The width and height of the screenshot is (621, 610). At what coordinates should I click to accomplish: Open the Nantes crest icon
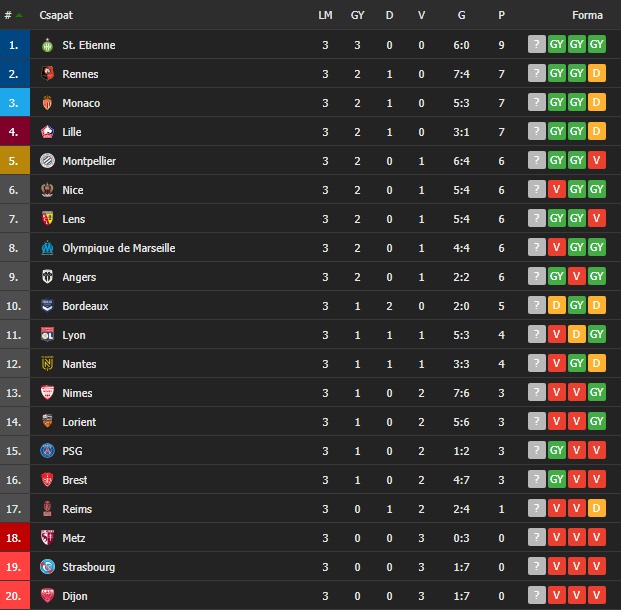click(48, 364)
